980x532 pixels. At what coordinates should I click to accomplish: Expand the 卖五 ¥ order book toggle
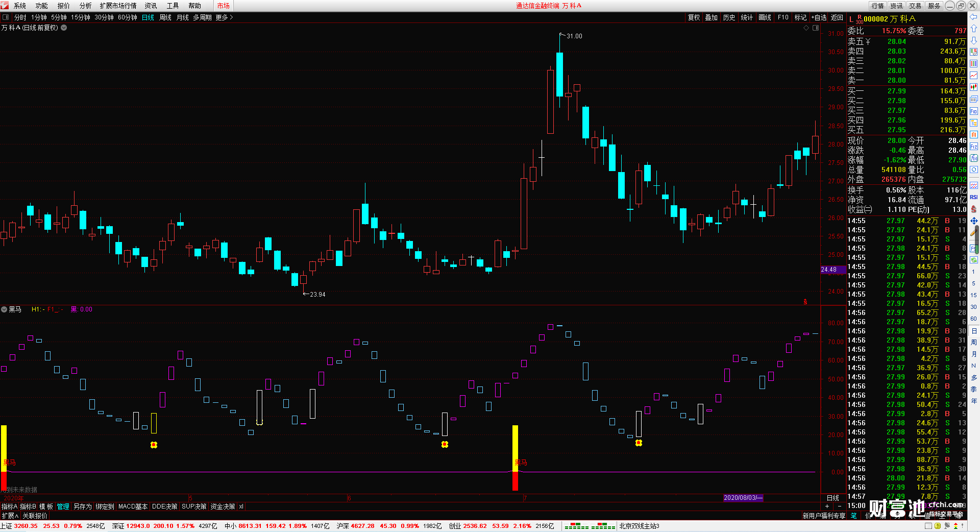tap(868, 41)
